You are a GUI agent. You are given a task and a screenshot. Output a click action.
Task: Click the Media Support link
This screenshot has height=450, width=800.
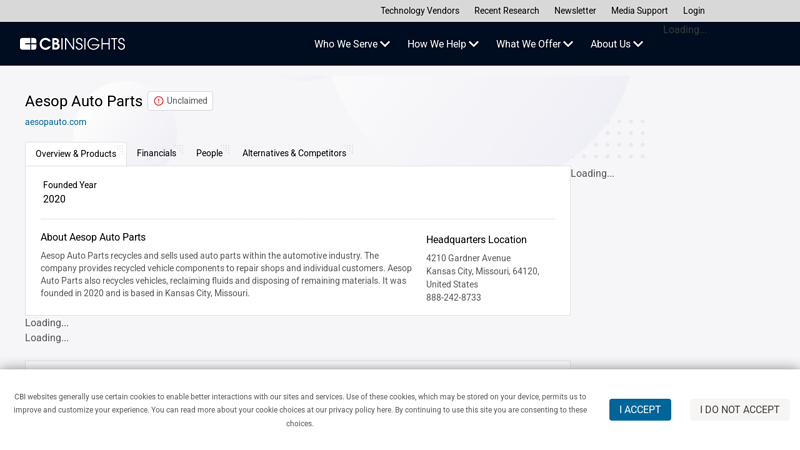coord(639,11)
